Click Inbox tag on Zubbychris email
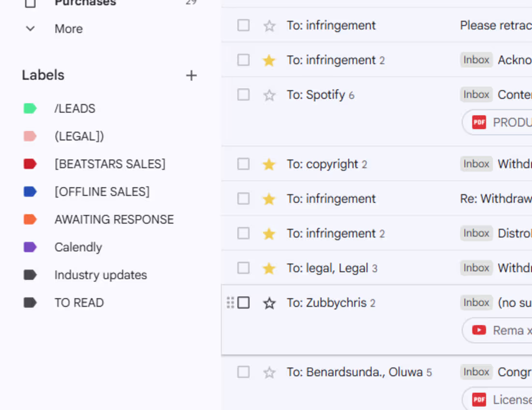The width and height of the screenshot is (532, 410). coord(476,303)
